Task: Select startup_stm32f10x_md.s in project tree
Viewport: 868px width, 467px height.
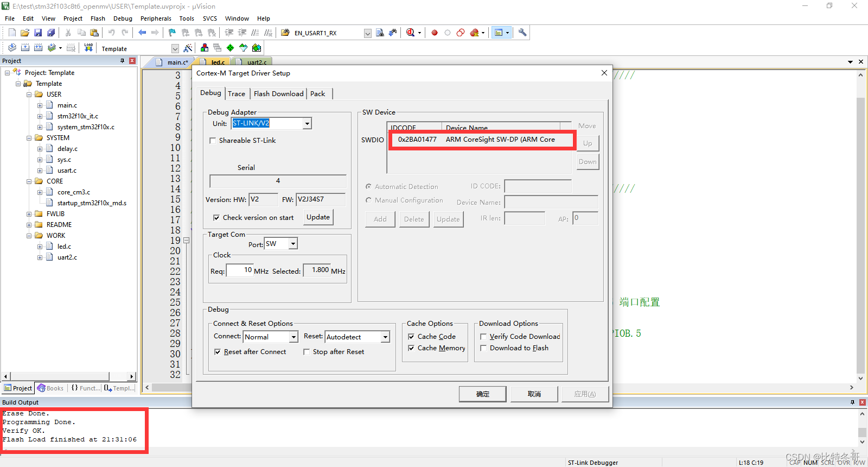Action: tap(92, 203)
